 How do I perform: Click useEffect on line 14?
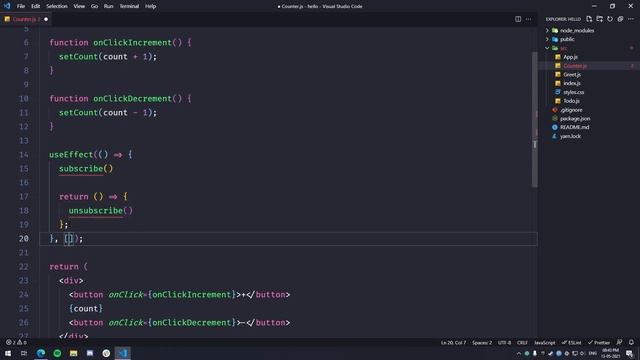(71, 155)
